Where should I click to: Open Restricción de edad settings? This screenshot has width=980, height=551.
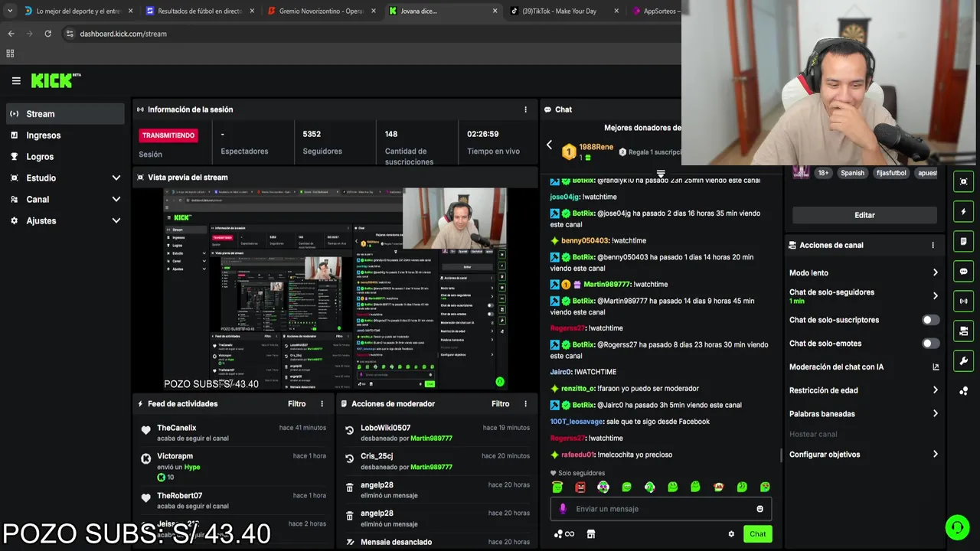tap(864, 390)
